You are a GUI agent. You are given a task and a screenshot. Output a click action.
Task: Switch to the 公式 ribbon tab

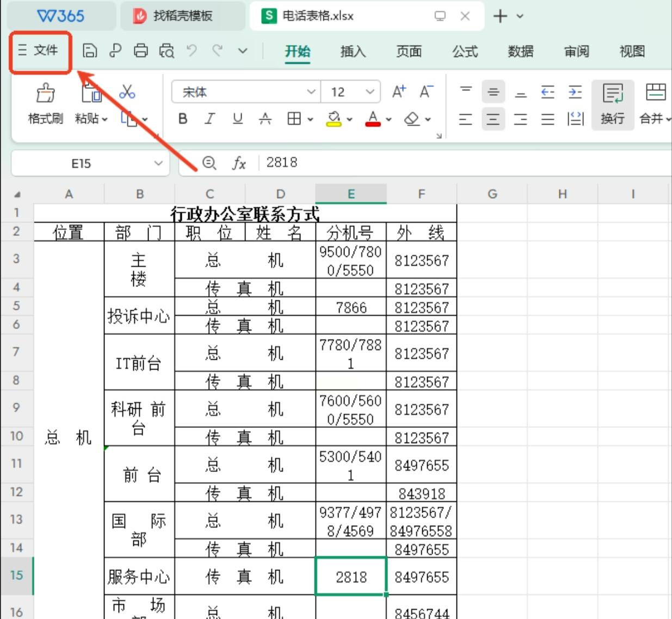[465, 51]
